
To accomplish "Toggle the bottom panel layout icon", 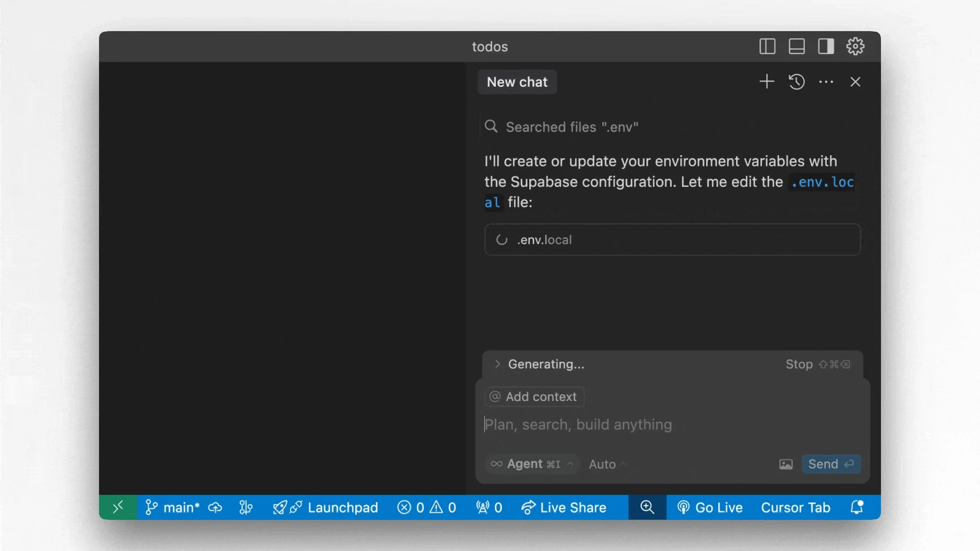I will point(796,47).
